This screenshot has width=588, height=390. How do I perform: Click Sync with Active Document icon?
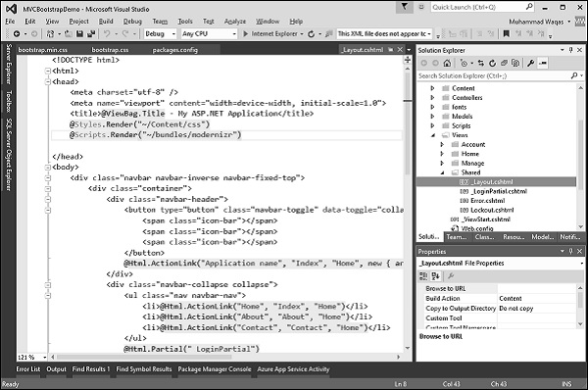[481, 63]
